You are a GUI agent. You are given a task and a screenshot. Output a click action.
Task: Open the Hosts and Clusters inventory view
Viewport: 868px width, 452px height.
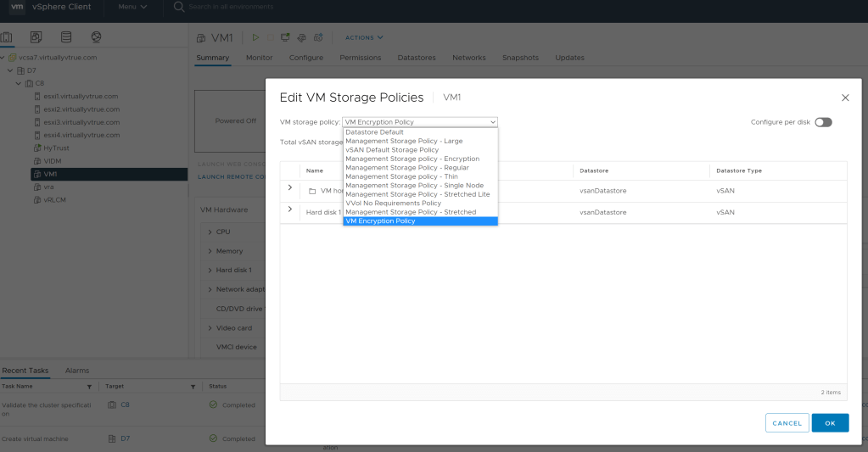[x=8, y=37]
